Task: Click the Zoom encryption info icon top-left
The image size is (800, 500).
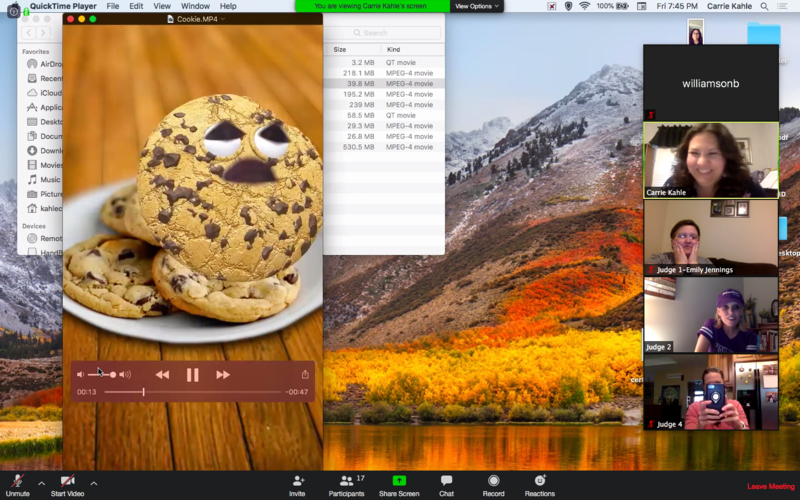Action: (x=13, y=11)
